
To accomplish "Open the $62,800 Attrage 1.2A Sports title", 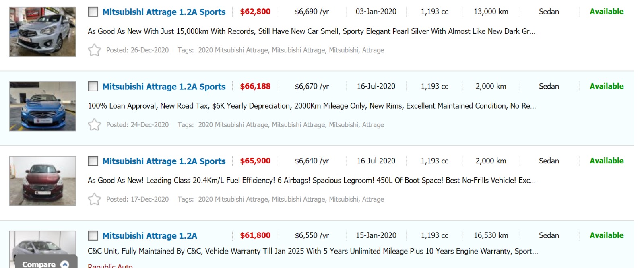I will pos(164,12).
